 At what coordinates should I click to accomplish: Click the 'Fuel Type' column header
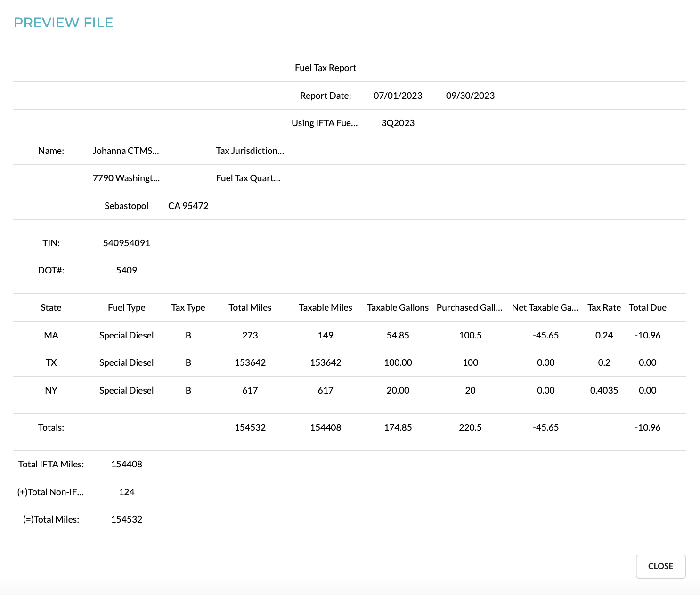127,307
